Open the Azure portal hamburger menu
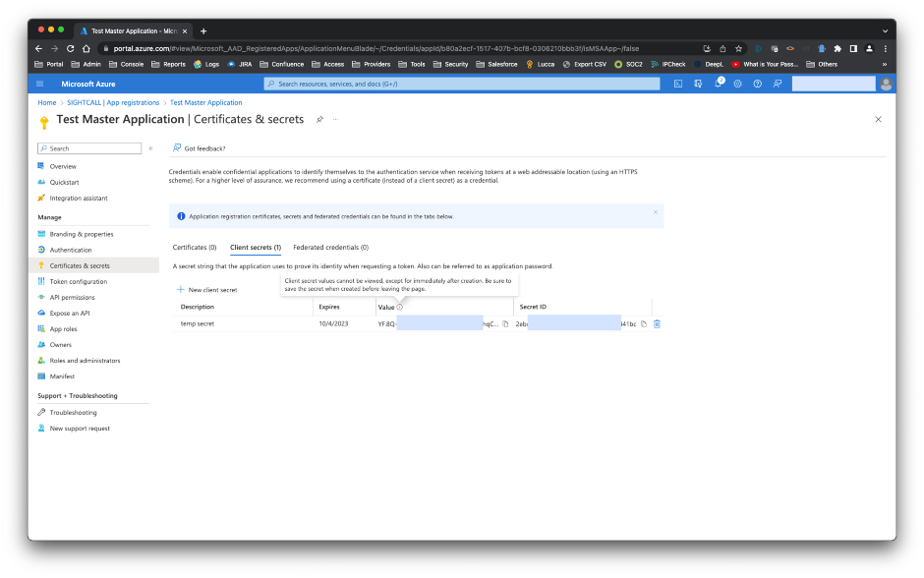This screenshot has height=578, width=924. point(40,84)
